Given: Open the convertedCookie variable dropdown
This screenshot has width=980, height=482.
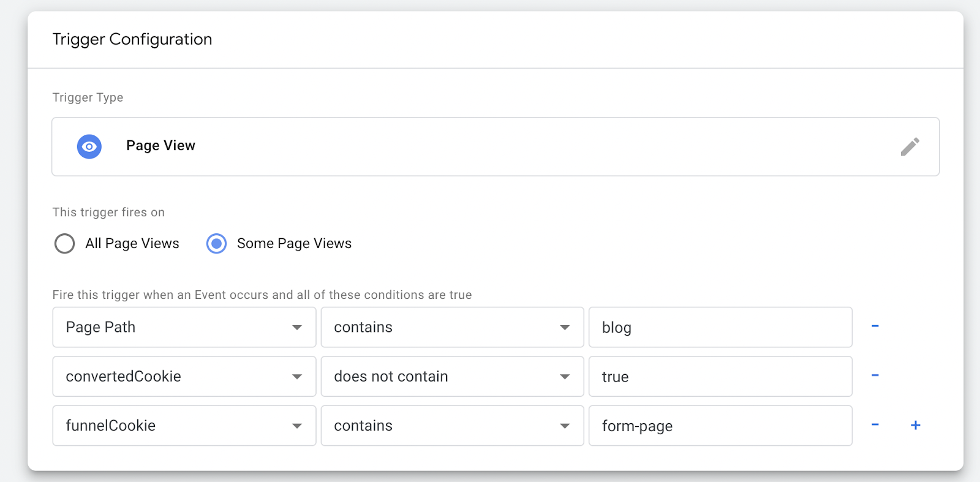Looking at the screenshot, I should click(184, 376).
